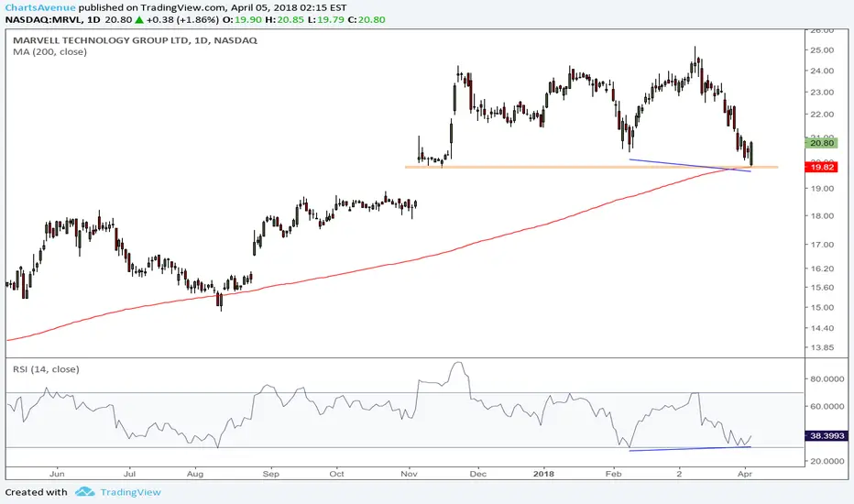Click the 80.0000 RSI axis label

click(827, 378)
